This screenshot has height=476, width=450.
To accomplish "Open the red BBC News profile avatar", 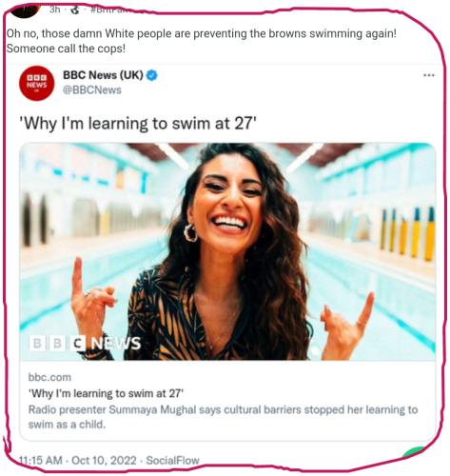I will [37, 84].
